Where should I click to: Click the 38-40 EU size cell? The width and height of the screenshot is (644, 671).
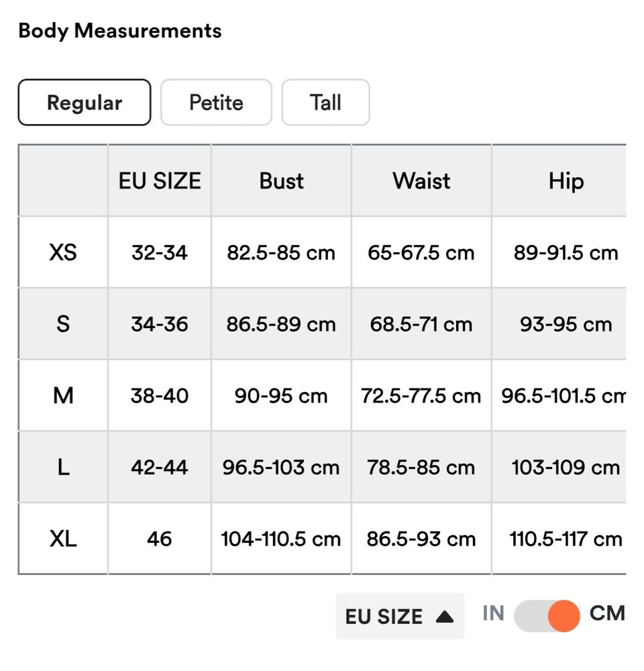coord(160,396)
